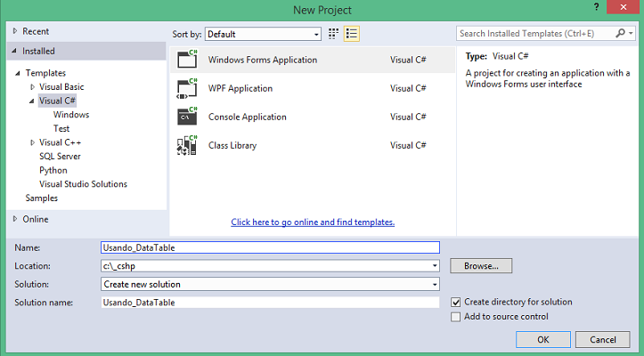Open search options dropdown arrow
The width and height of the screenshot is (644, 356).
coord(631,33)
